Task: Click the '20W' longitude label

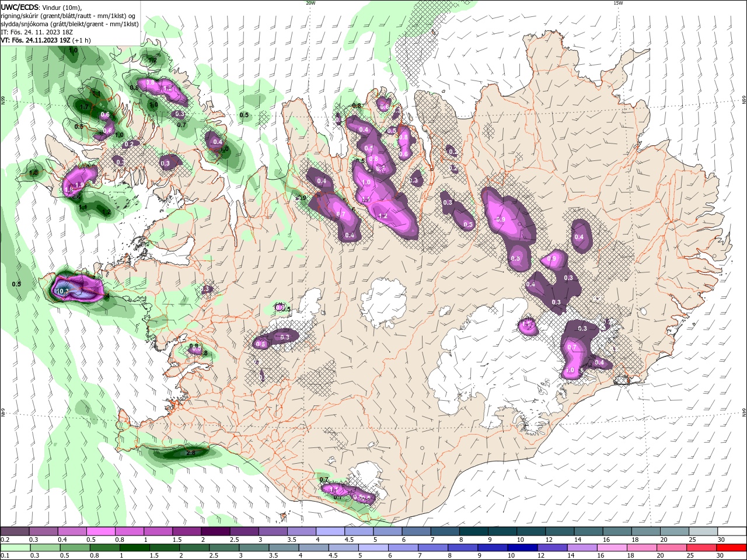Action: click(x=310, y=3)
